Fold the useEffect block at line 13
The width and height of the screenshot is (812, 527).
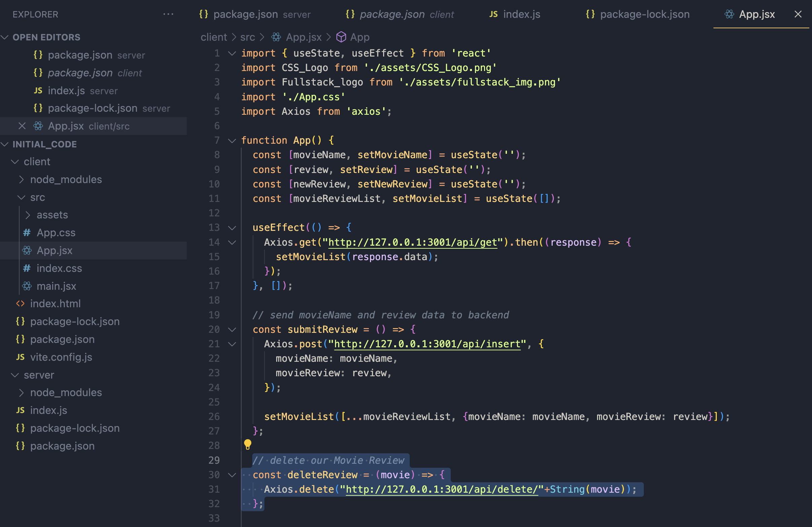pyautogui.click(x=232, y=228)
